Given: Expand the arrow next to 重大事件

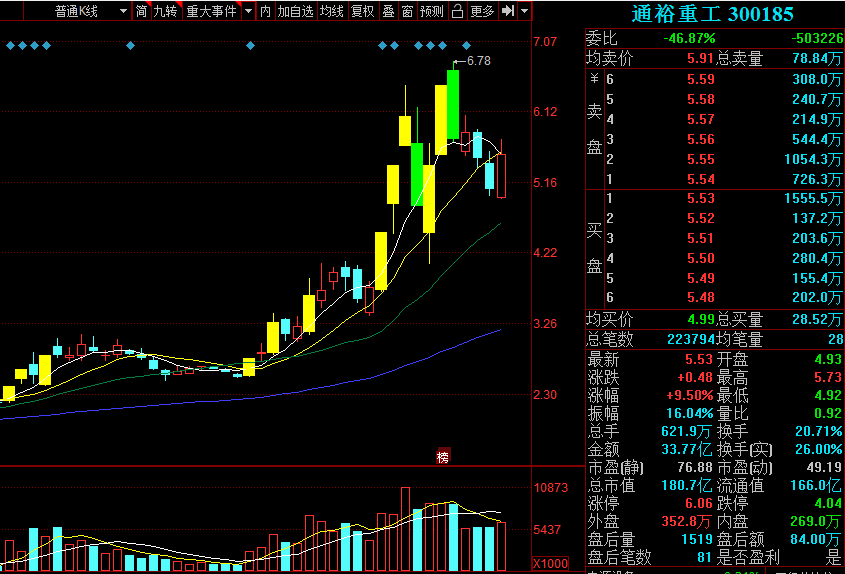Looking at the screenshot, I should point(248,11).
